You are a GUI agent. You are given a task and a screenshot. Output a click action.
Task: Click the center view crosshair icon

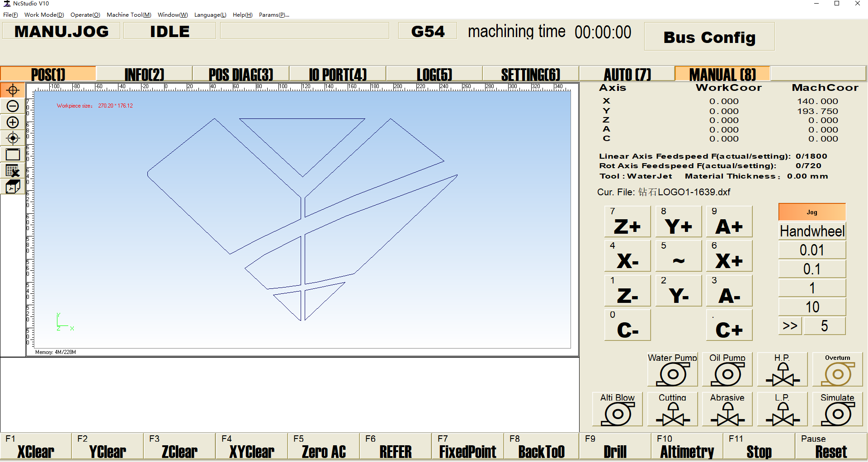click(13, 90)
